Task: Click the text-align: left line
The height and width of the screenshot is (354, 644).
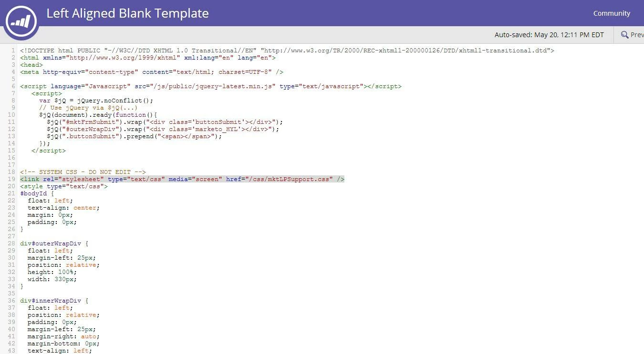Action: point(60,351)
